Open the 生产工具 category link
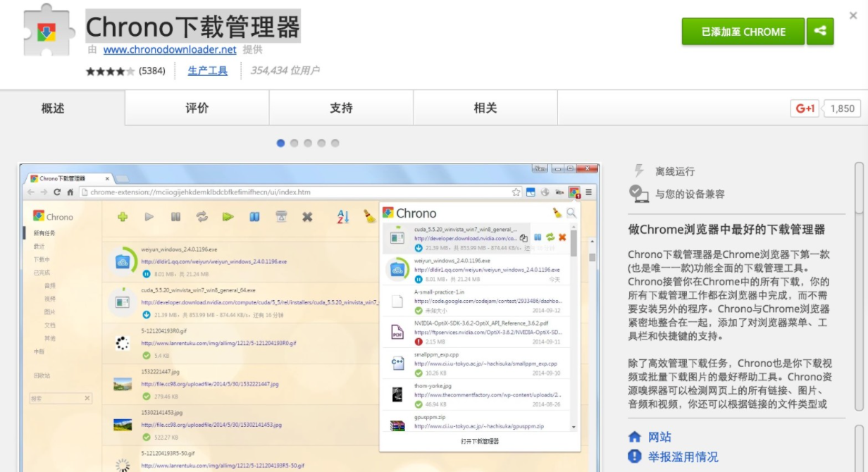The height and width of the screenshot is (472, 868). click(x=208, y=70)
